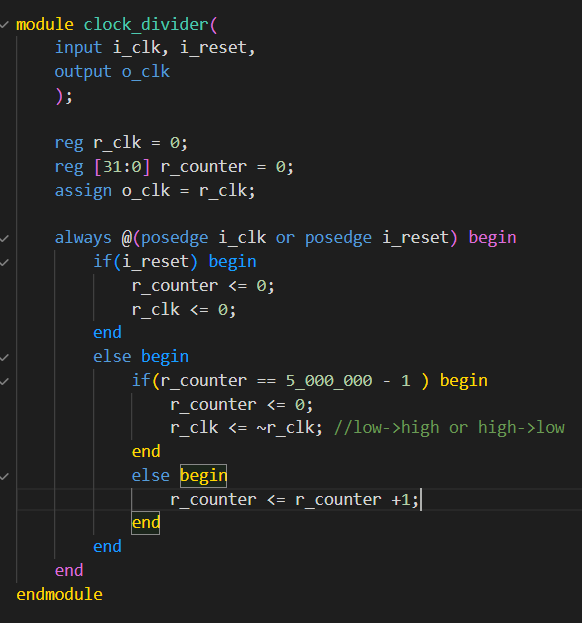Click the 'assign' keyword

pyautogui.click(x=83, y=191)
